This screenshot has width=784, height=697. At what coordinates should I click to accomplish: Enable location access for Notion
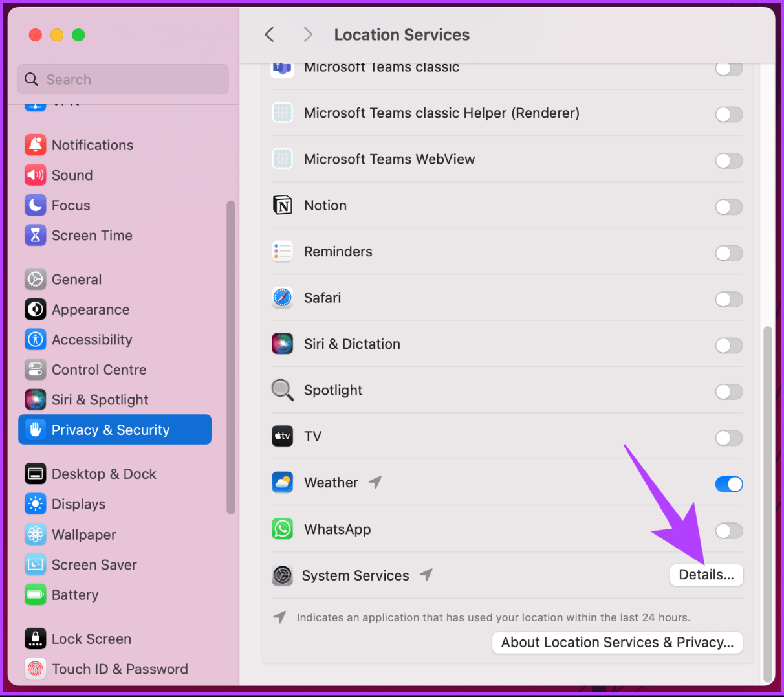(x=729, y=207)
